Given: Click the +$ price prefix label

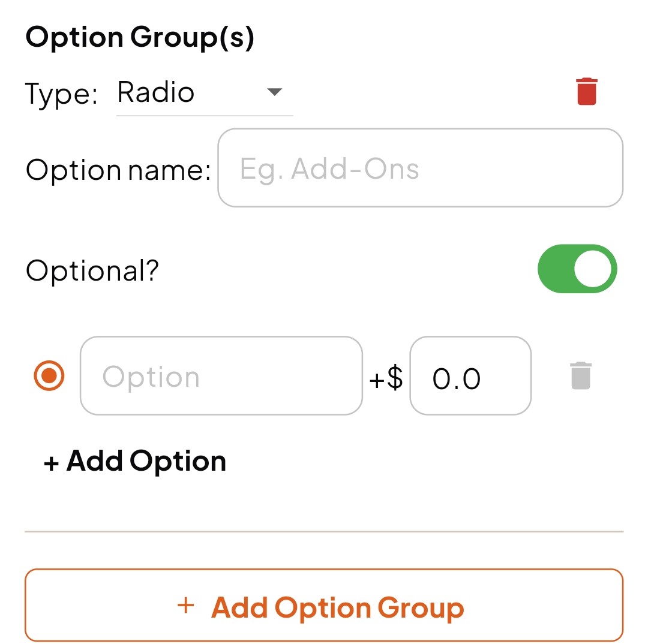Looking at the screenshot, I should click(x=386, y=377).
